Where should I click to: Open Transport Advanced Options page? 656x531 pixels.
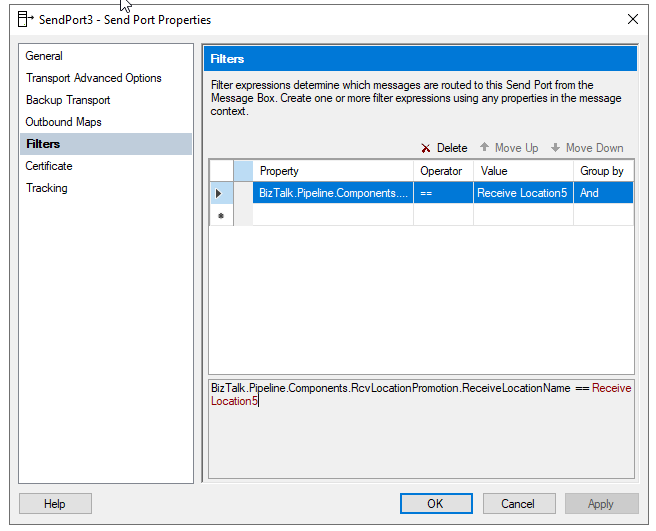point(93,78)
